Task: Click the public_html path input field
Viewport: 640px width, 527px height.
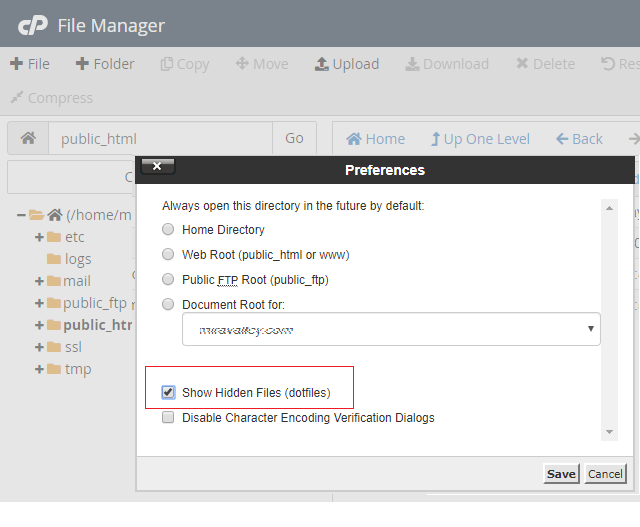Action: coord(160,139)
